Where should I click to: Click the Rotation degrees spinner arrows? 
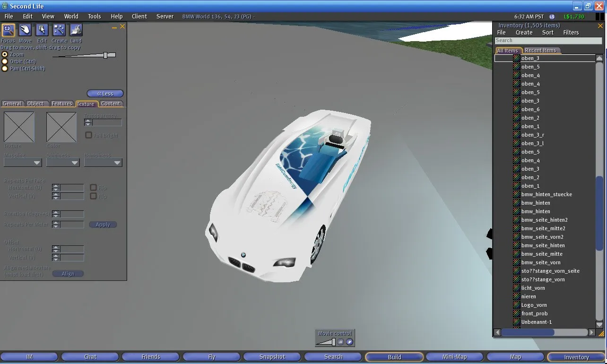point(56,214)
